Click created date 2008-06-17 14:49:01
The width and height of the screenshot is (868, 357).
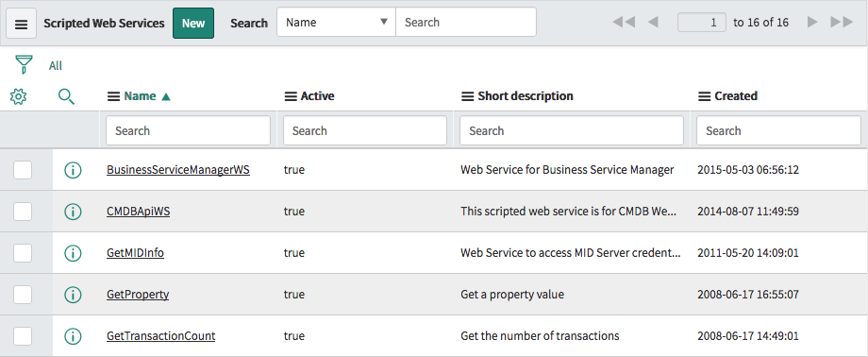pos(748,336)
